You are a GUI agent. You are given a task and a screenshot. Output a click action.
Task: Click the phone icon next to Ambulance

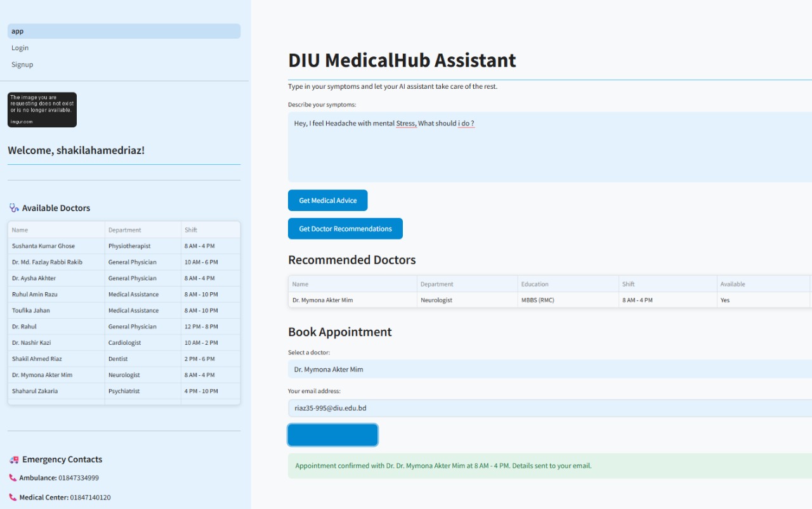coord(13,478)
